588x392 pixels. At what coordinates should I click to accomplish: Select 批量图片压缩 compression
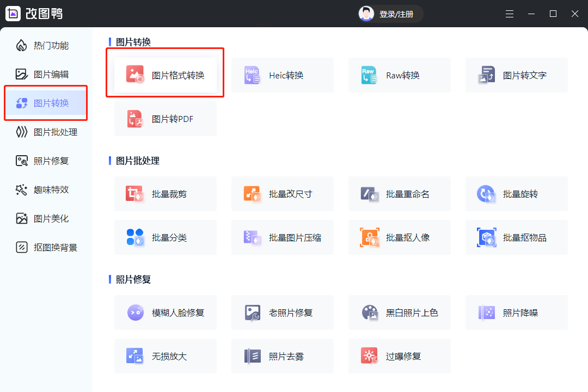[x=282, y=237]
